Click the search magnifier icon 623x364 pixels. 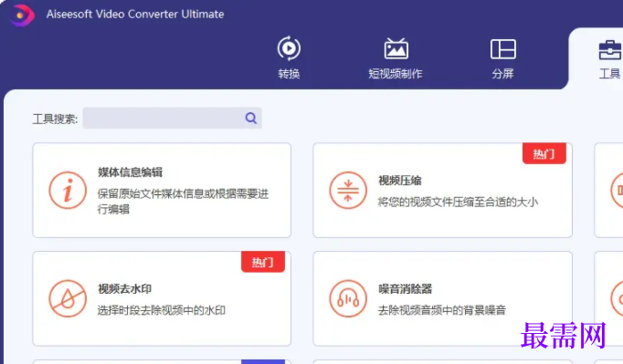point(250,118)
